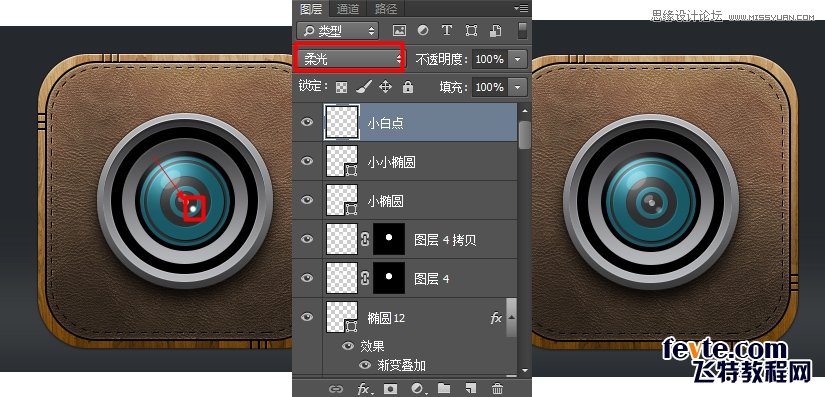Click the link layers icon at panel bottom
825x397 pixels.
[335, 389]
